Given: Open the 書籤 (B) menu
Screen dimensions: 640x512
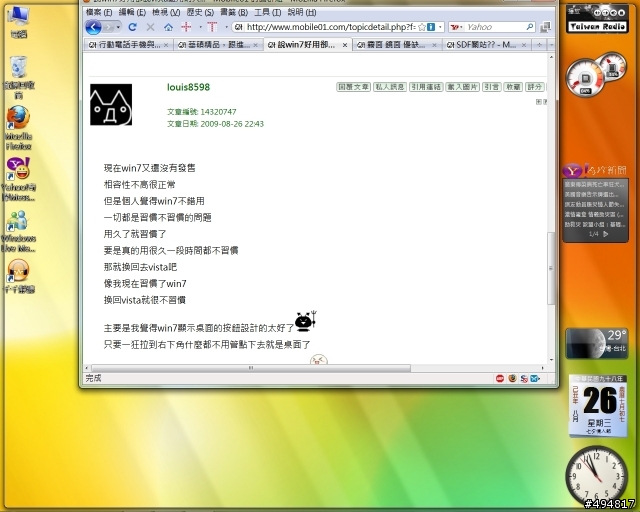Looking at the screenshot, I should [234, 13].
